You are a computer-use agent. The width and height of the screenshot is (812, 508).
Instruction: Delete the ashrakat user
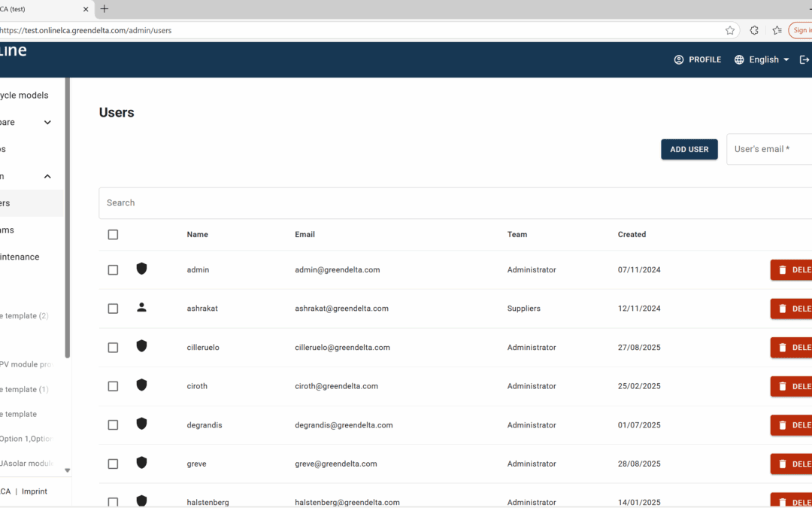click(791, 309)
